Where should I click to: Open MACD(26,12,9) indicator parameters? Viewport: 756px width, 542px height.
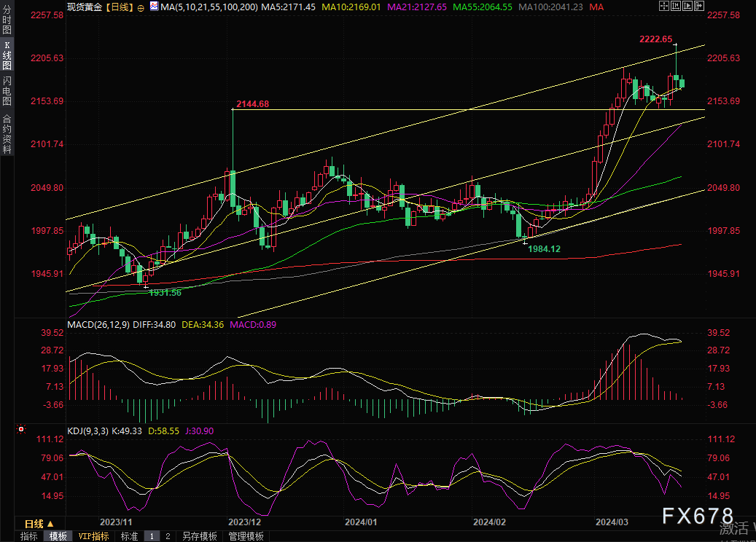[98, 324]
